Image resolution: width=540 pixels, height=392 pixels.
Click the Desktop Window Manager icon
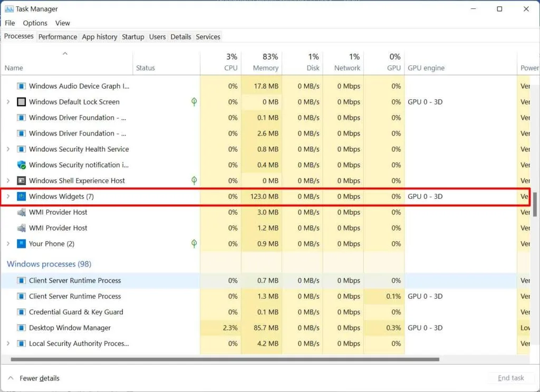point(21,328)
